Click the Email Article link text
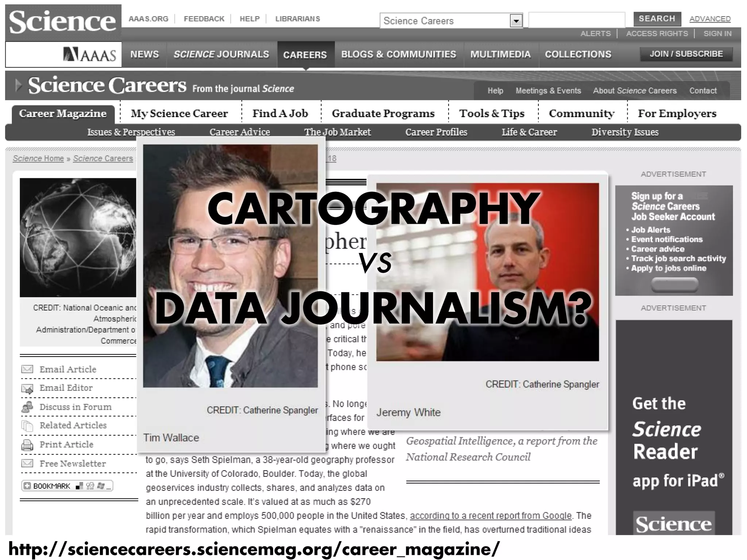 pyautogui.click(x=68, y=369)
